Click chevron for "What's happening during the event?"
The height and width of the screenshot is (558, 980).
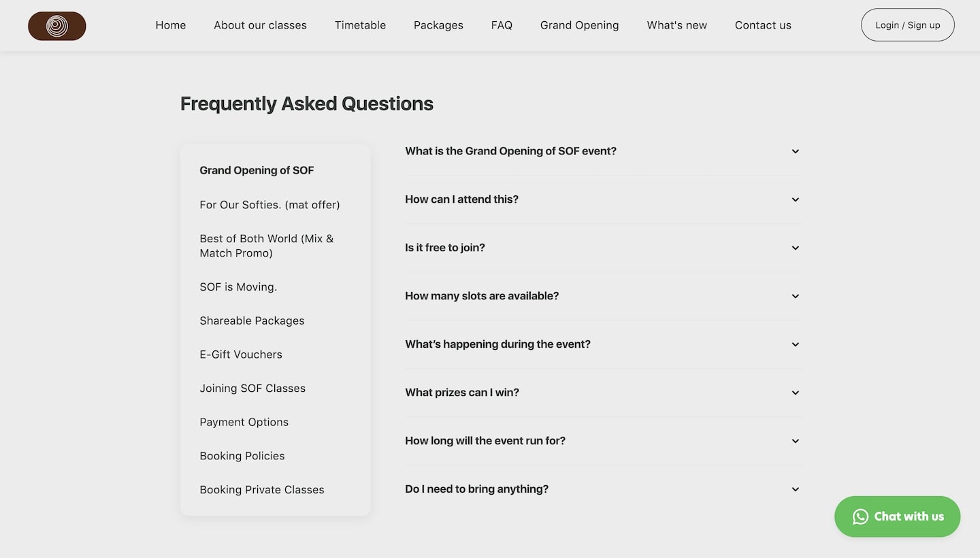click(795, 344)
